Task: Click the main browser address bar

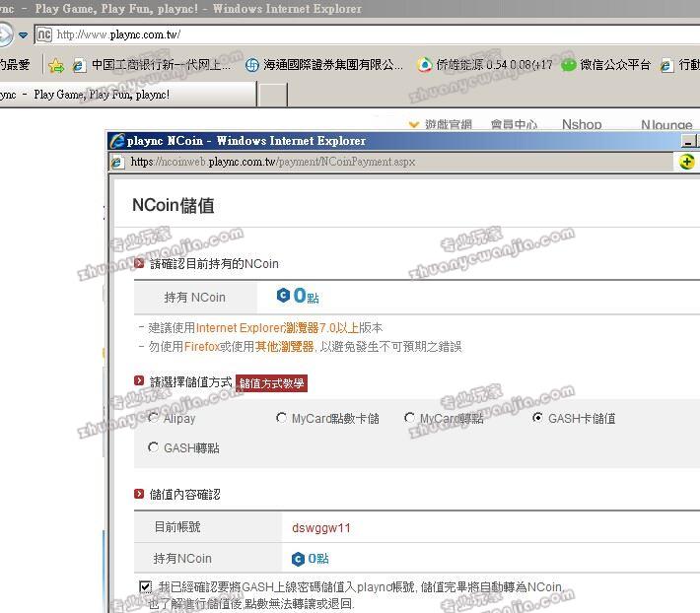Action: (x=366, y=34)
